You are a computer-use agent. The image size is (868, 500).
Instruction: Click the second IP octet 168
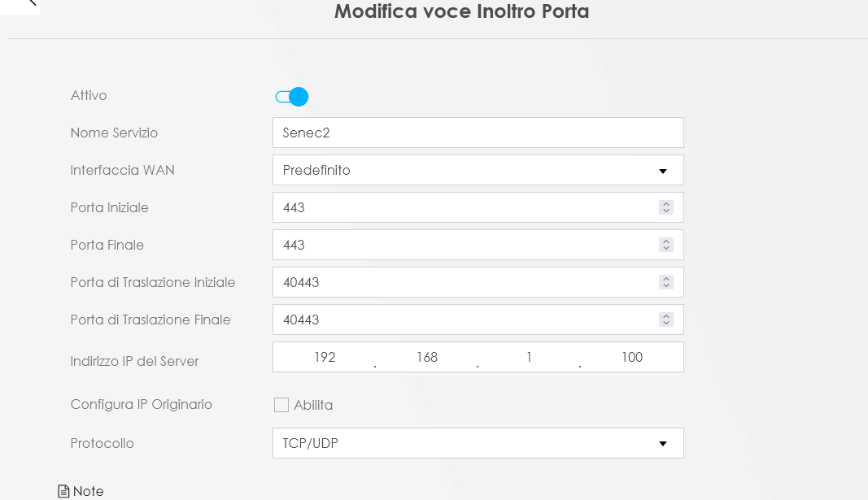[x=427, y=357]
